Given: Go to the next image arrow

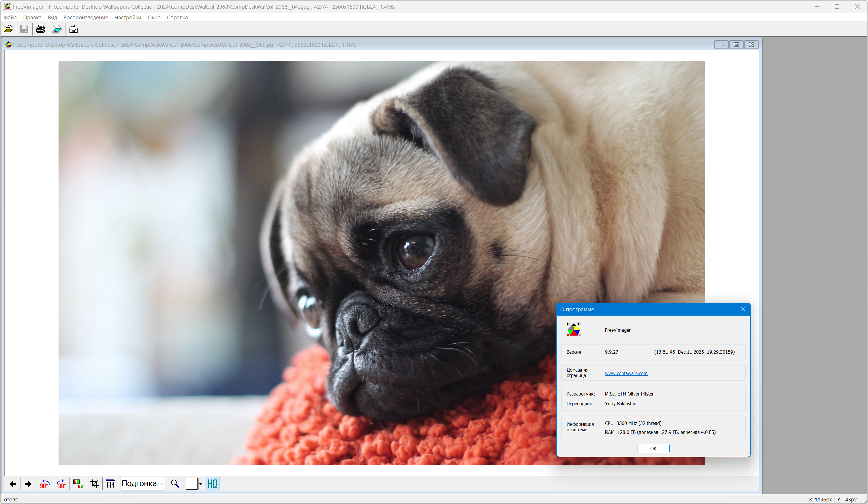Looking at the screenshot, I should click(x=28, y=484).
